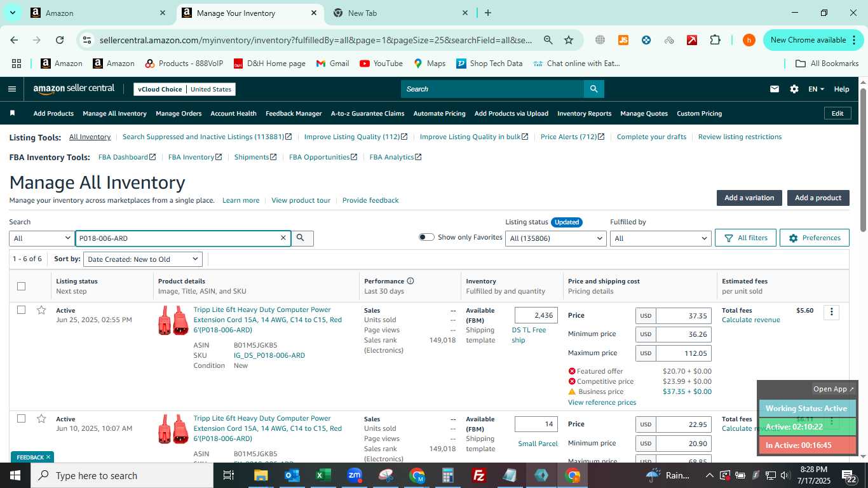The width and height of the screenshot is (868, 488).
Task: Clear the P018-006-ARD search text
Action: (x=283, y=238)
